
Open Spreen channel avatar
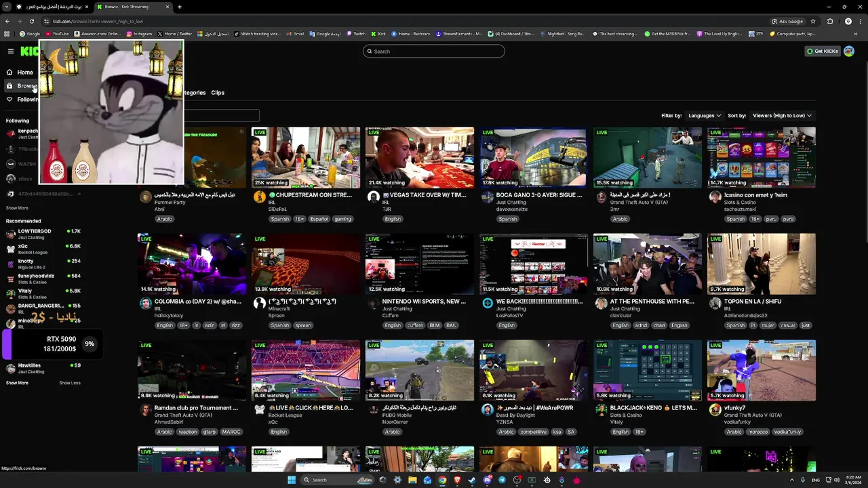[259, 303]
